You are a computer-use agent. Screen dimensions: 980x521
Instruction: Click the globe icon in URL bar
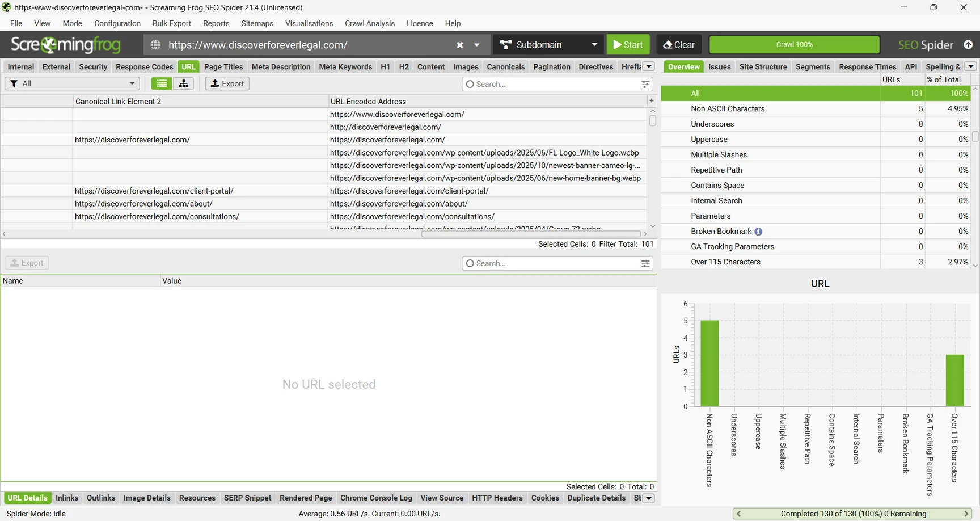(x=155, y=45)
